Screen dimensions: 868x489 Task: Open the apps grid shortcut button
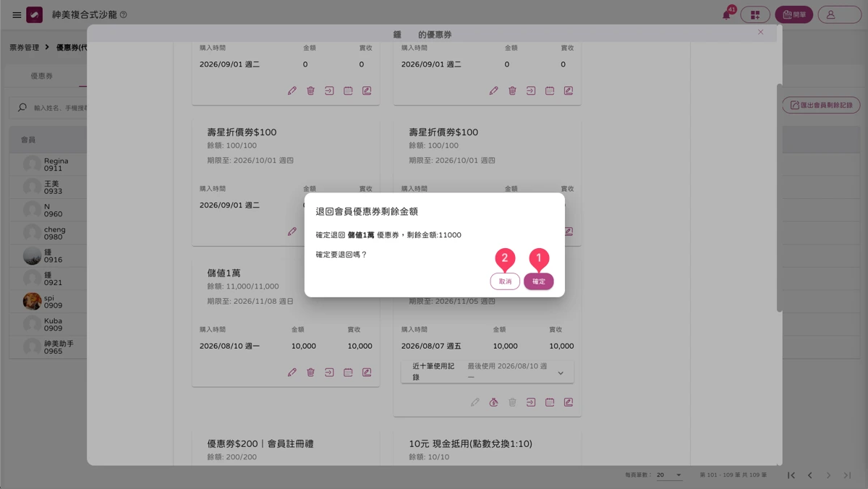755,14
